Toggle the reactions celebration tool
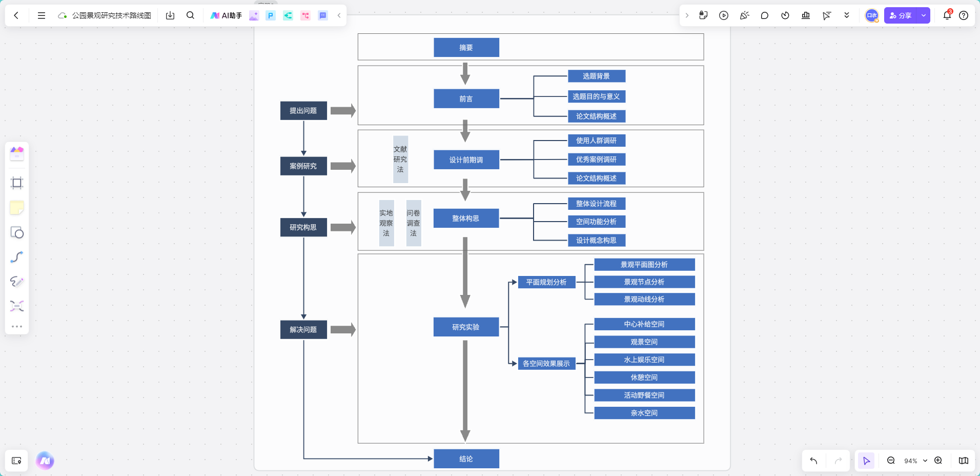Screen dimensions: 980x476 click(x=744, y=15)
